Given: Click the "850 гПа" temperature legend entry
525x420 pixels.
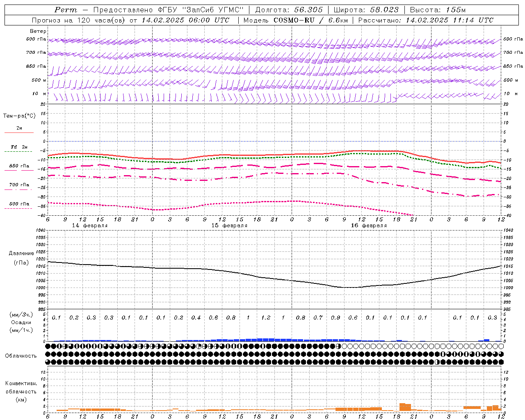Looking at the screenshot, I should pos(19,166).
